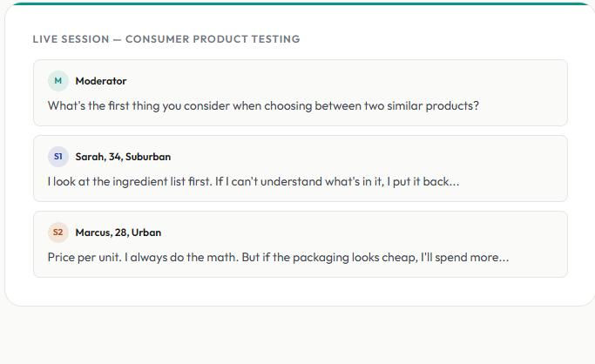This screenshot has width=595, height=364.
Task: Select the "Sarah, 34, Suburban" participant name
Action: pyautogui.click(x=123, y=157)
